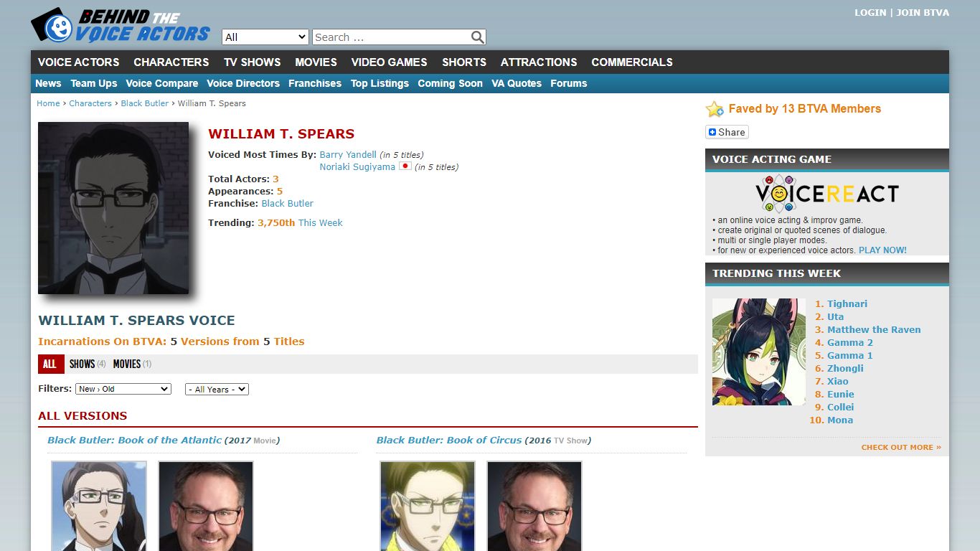Screen dimensions: 980x551
Task: Go to Home in the breadcrumb
Action: (48, 103)
